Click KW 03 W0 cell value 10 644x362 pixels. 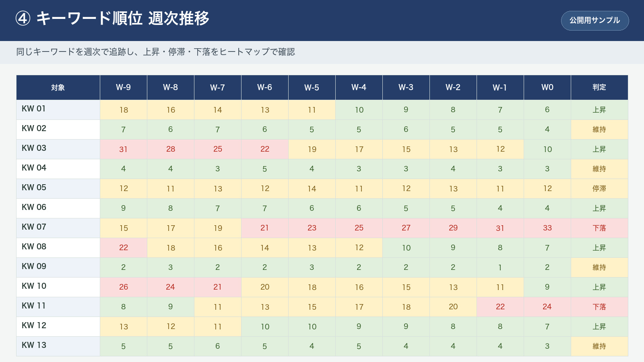click(x=547, y=149)
